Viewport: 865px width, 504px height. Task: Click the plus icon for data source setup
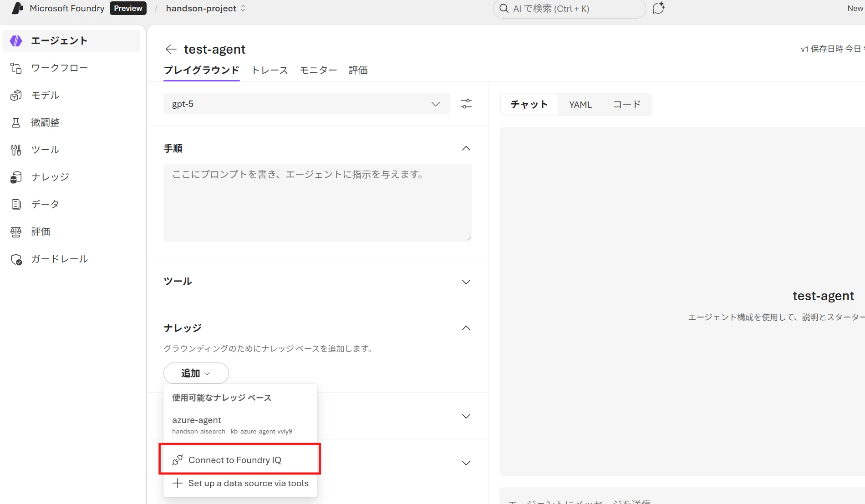(x=178, y=483)
